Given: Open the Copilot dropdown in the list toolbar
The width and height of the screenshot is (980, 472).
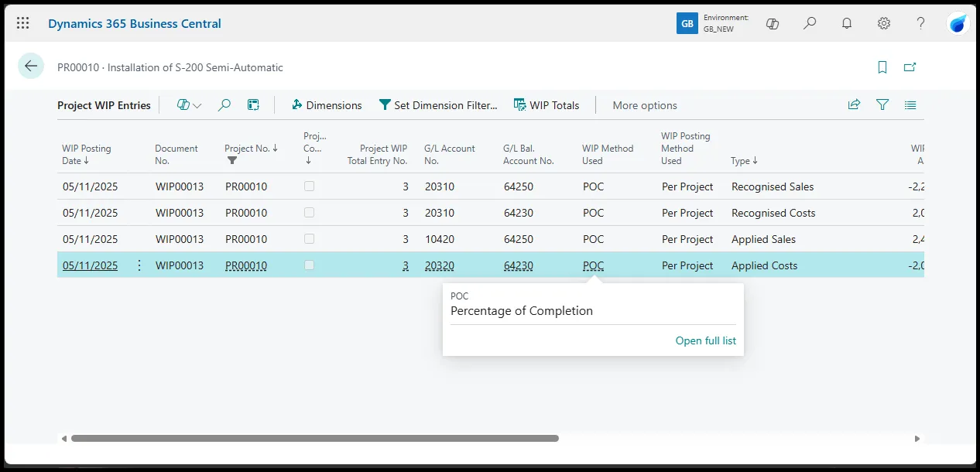Looking at the screenshot, I should coord(189,105).
